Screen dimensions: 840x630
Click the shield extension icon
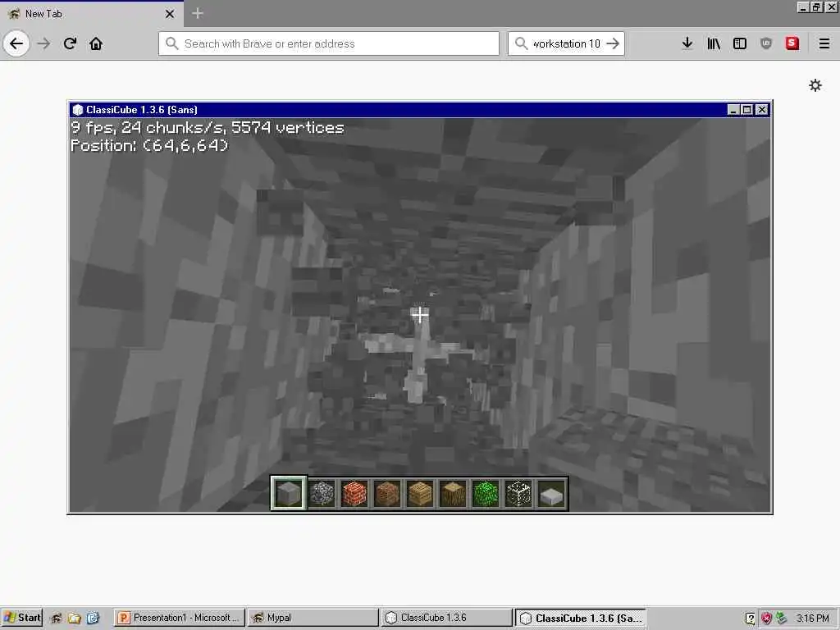point(766,43)
